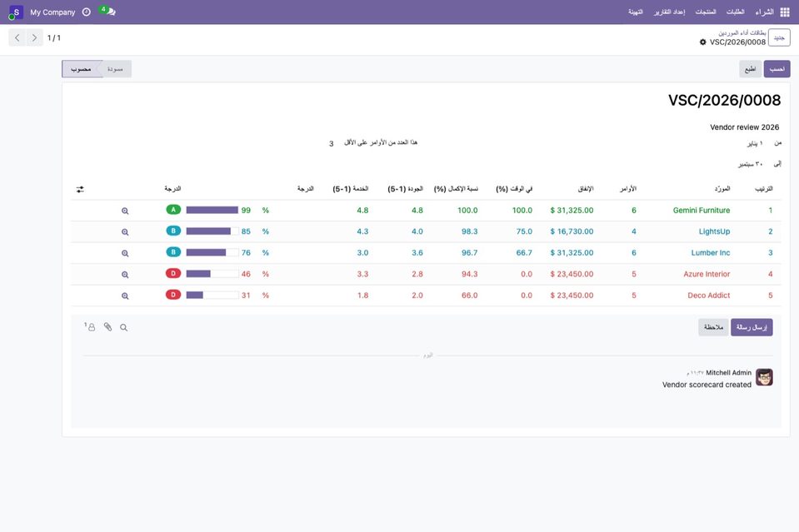Click Mitchell Admin avatar in chatter

pyautogui.click(x=764, y=377)
